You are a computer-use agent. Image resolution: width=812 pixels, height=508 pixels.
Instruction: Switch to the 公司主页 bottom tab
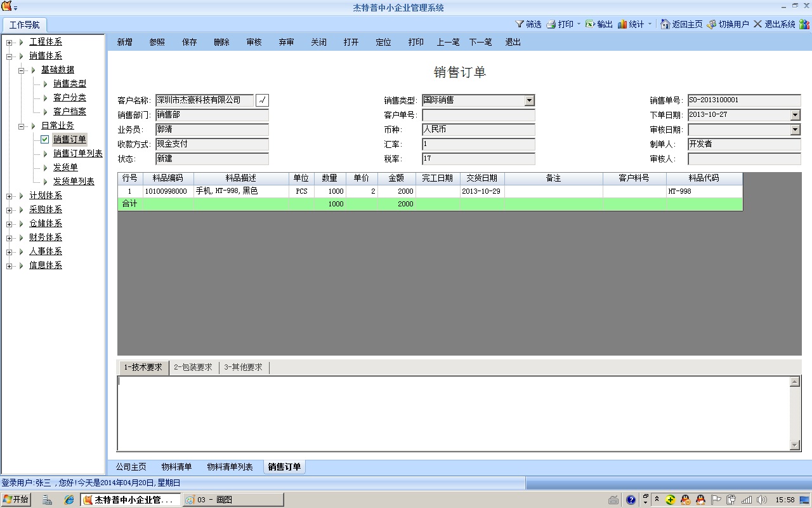[x=131, y=467]
